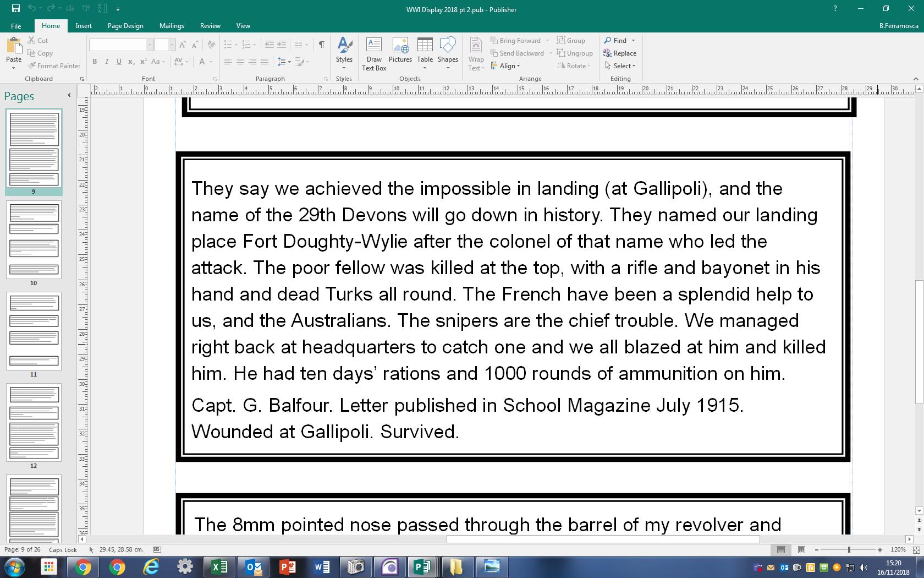Open the font size dropdown

172,45
